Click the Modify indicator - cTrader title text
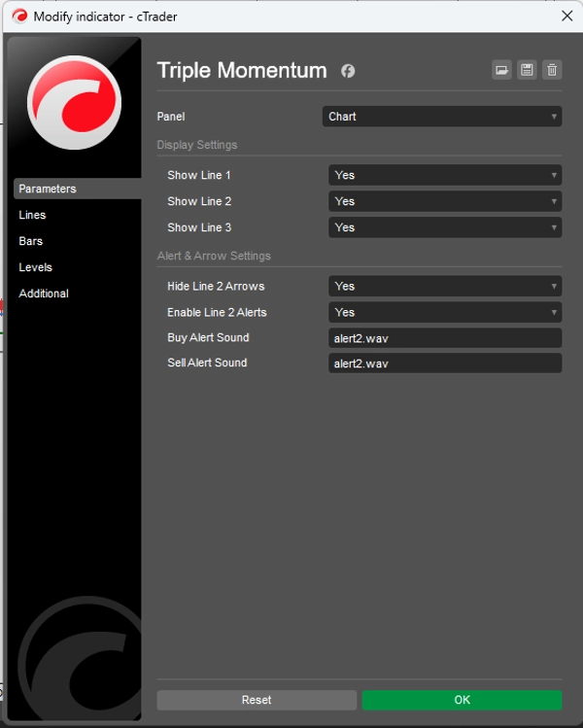The width and height of the screenshot is (583, 728). point(105,17)
